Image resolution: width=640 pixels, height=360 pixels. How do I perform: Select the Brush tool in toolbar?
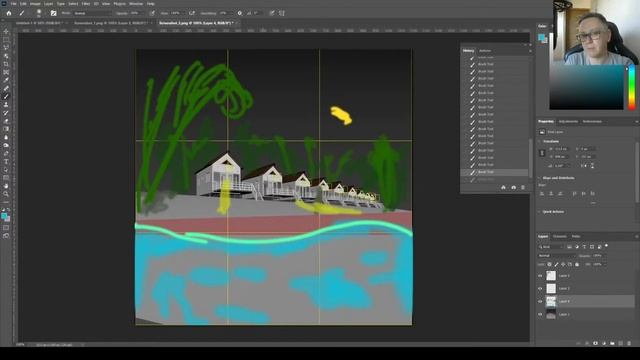6,97
